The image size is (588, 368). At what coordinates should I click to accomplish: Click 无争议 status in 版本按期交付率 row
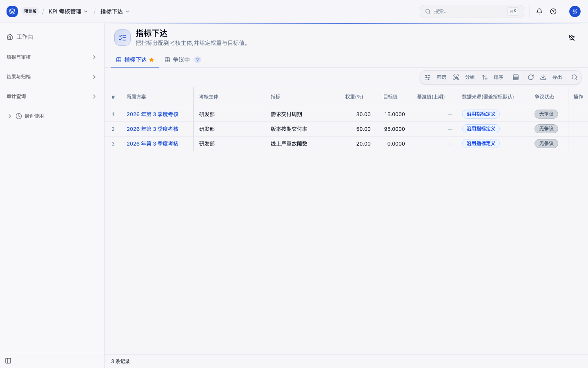click(x=546, y=129)
